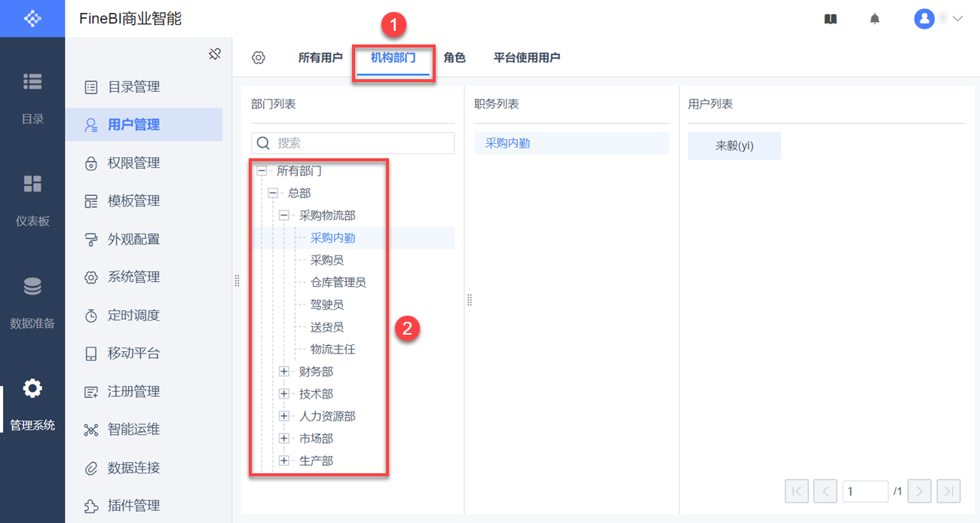The image size is (980, 523).
Task: Click the notification bell icon
Action: [874, 19]
